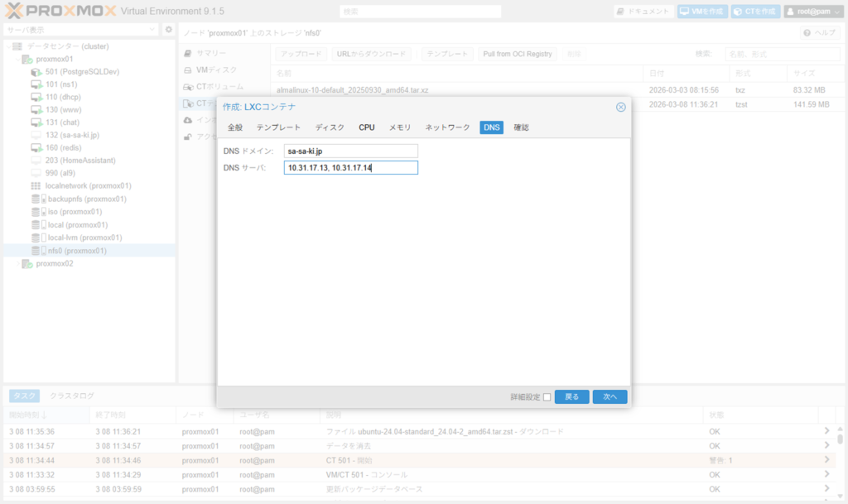Switch to the Network tab in wizard
This screenshot has width=848, height=504.
coord(447,127)
